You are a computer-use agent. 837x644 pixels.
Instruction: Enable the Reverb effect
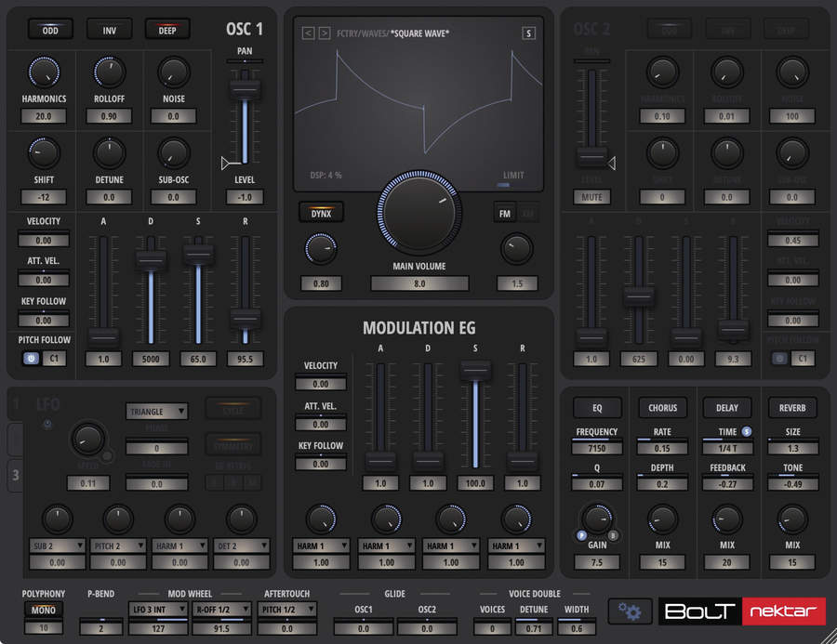pyautogui.click(x=792, y=408)
